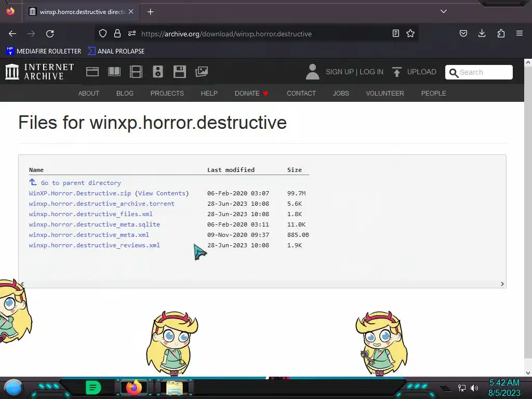Click the address bar URL
Image resolution: width=532 pixels, height=399 pixels.
[227, 34]
